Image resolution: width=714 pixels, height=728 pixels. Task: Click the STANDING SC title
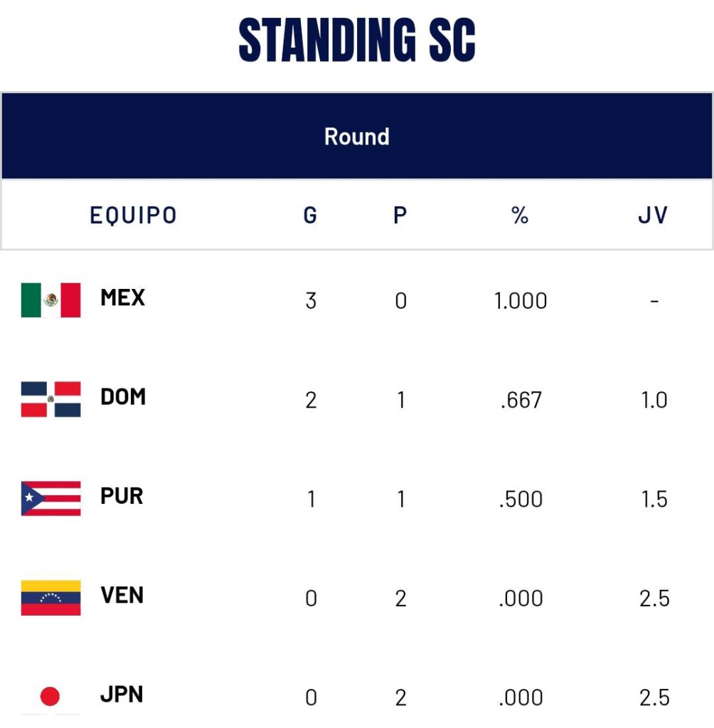pos(357,39)
